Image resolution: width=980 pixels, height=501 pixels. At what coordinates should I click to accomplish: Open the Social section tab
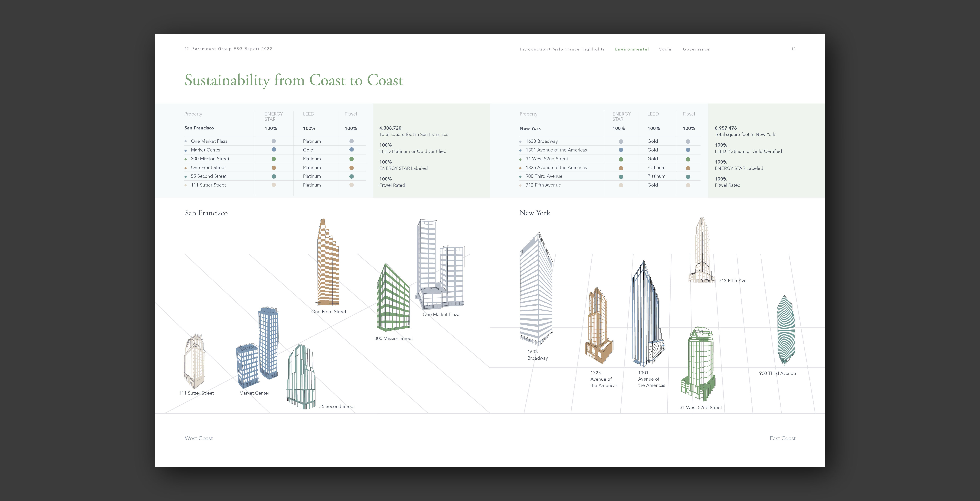(x=666, y=49)
